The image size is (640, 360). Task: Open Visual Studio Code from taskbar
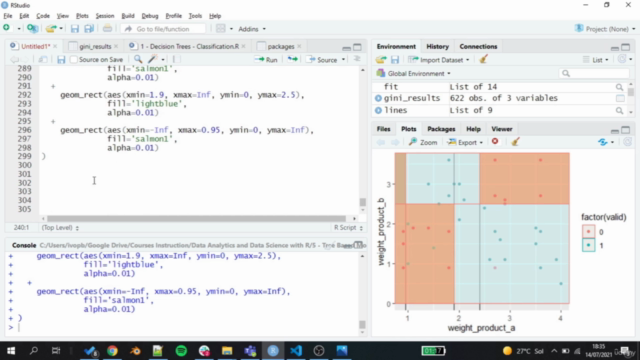(x=296, y=350)
